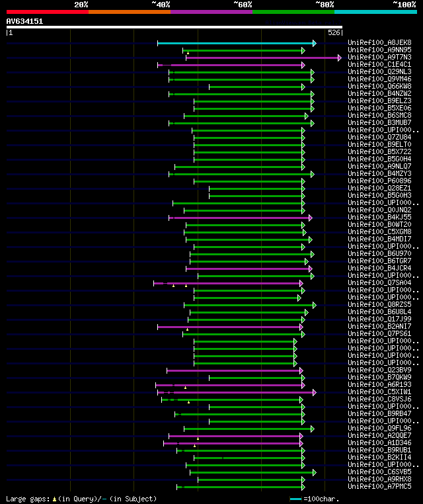Viewport: 423px width, 504px height.
Task: Select the UniRef100_B5XE06 label
Action: [379, 108]
